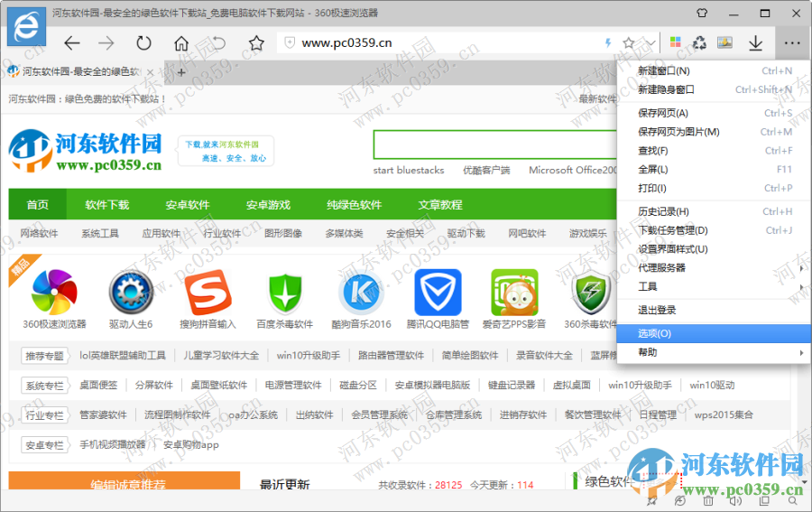Open the colorful apps grid icon
812x512 pixels.
(x=675, y=42)
